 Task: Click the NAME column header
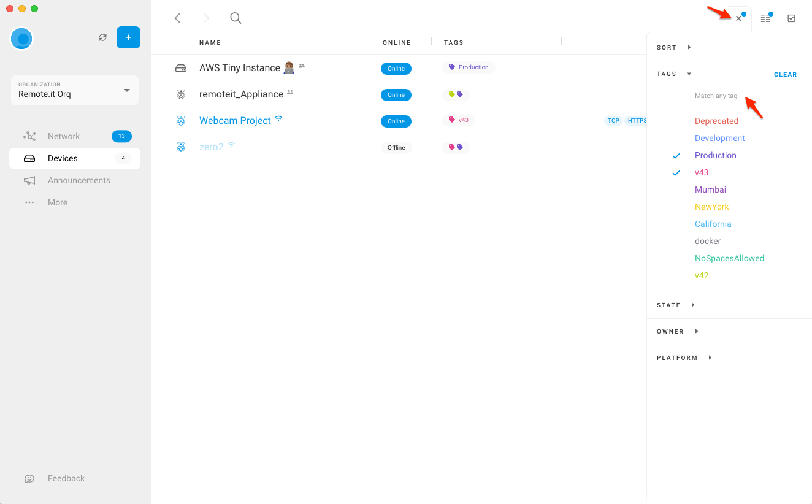pos(210,43)
